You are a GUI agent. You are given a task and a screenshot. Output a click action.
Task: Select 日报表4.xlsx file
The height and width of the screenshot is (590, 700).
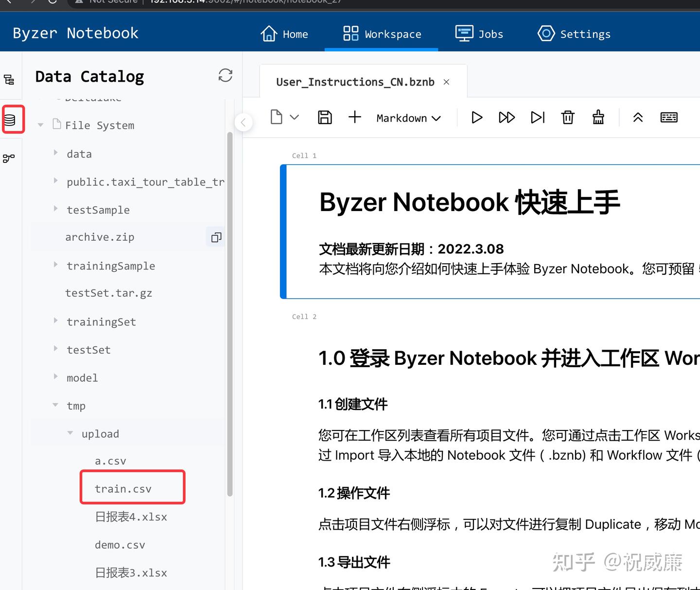click(131, 517)
